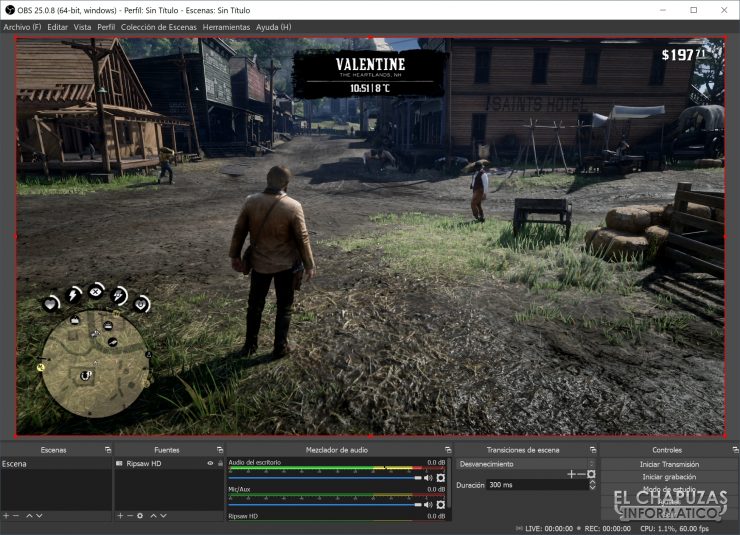Click the Ripsaw HD mixer label

click(243, 516)
